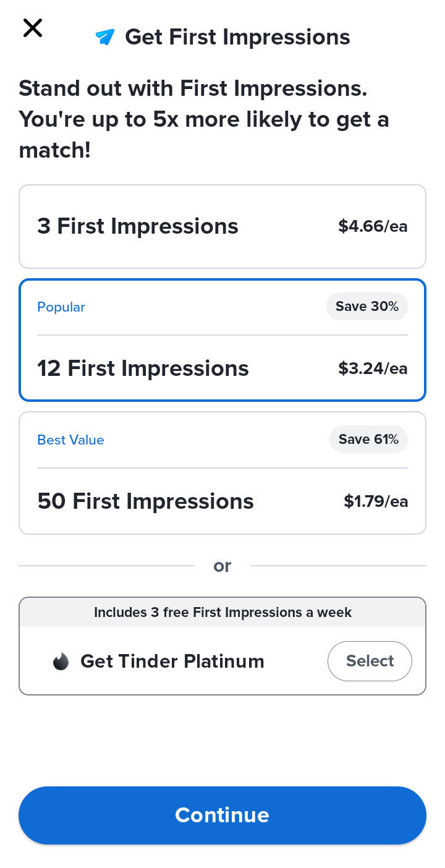Click the $3.24/ea price

tap(373, 368)
